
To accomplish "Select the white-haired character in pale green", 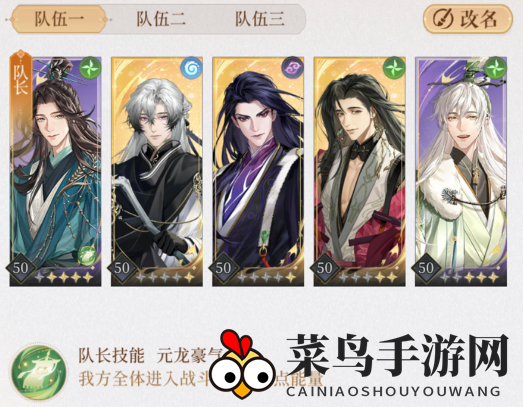I will pyautogui.click(x=461, y=171).
